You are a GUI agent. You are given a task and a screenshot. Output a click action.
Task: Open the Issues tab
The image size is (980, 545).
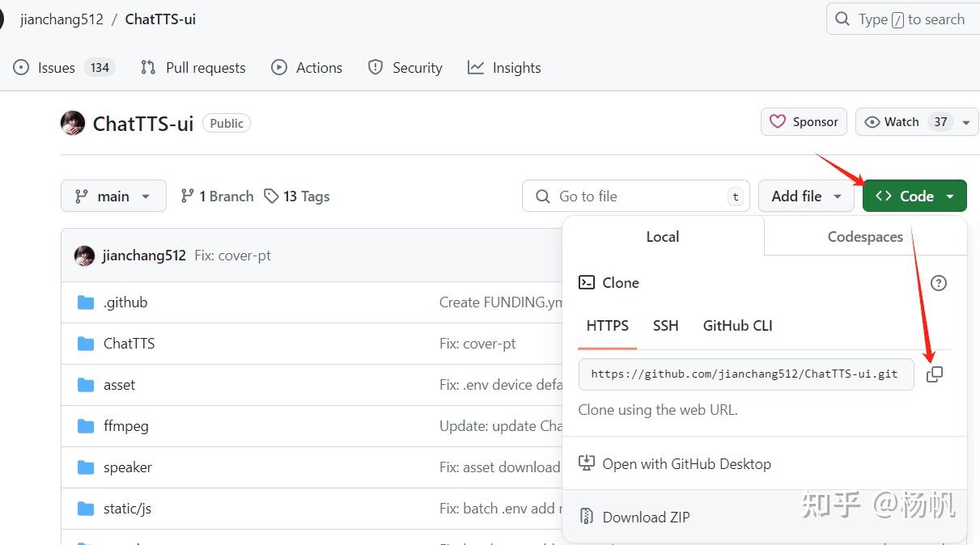pos(56,68)
